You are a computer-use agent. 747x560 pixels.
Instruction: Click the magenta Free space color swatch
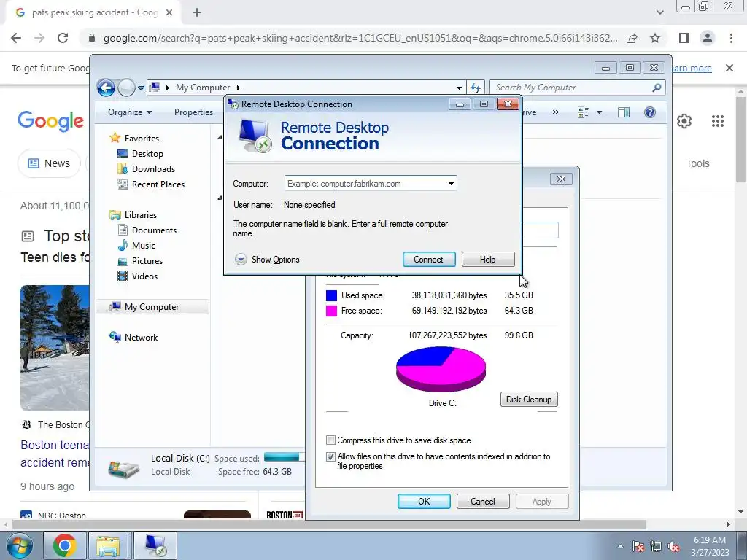(332, 311)
